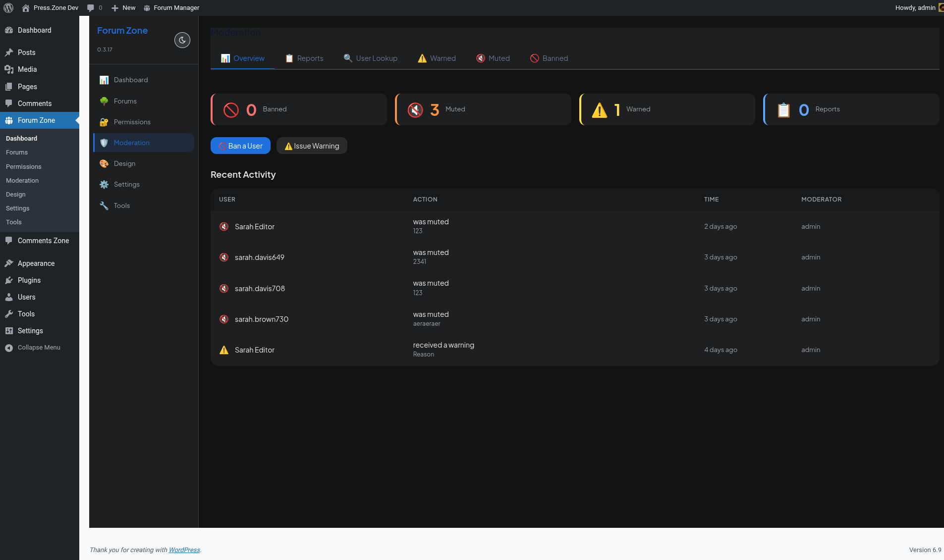This screenshot has width=944, height=560.
Task: Open the Howdy, admin account menu
Action: pos(919,8)
